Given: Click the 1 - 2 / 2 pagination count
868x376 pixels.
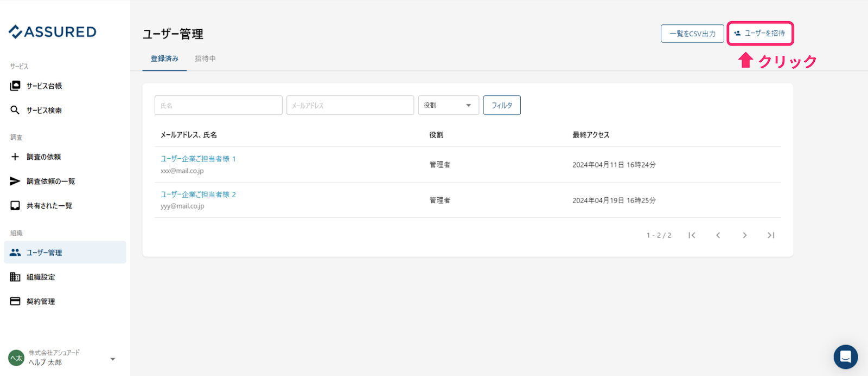Looking at the screenshot, I should click(659, 235).
